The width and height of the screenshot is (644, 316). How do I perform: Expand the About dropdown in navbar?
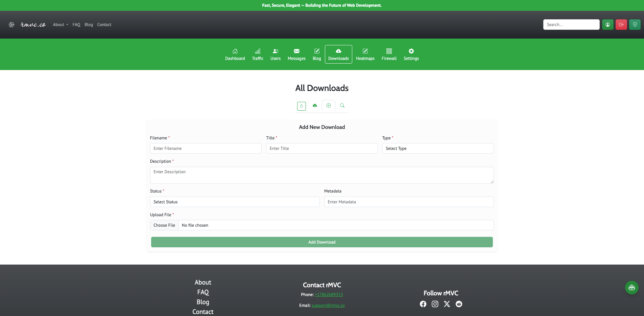click(x=61, y=25)
